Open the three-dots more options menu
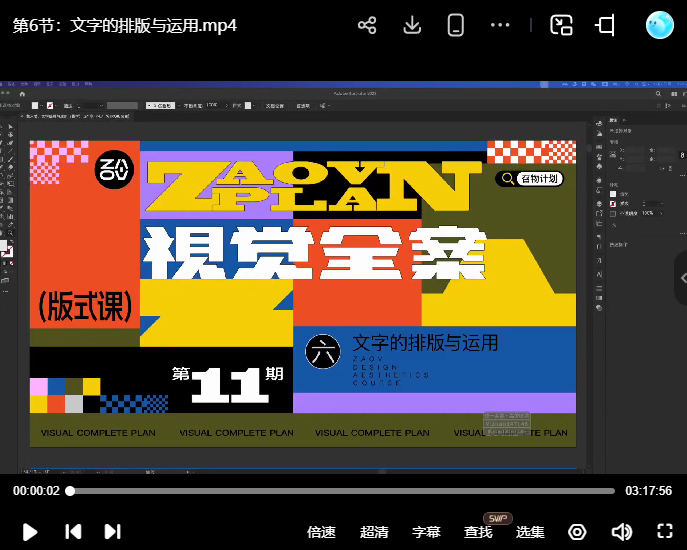687x550 pixels. tap(500, 25)
